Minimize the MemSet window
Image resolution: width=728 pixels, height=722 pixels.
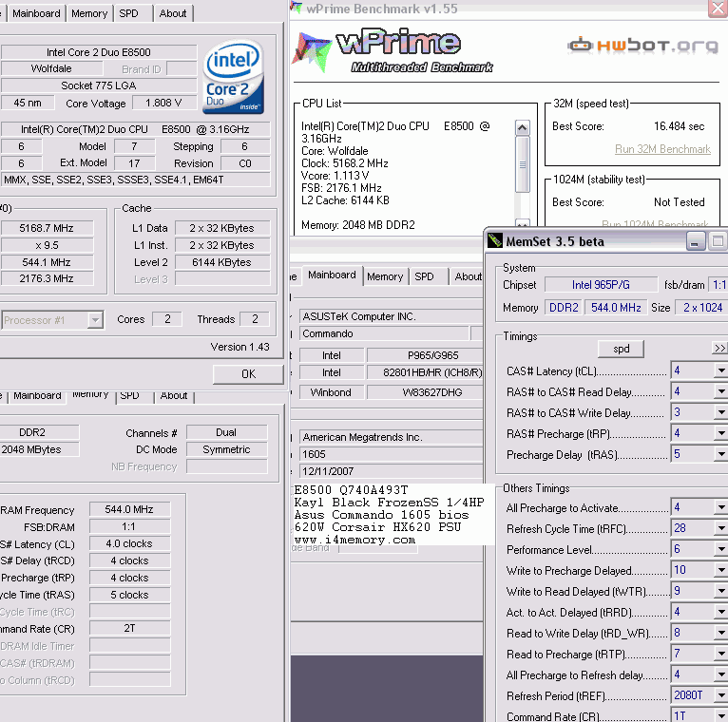click(695, 241)
